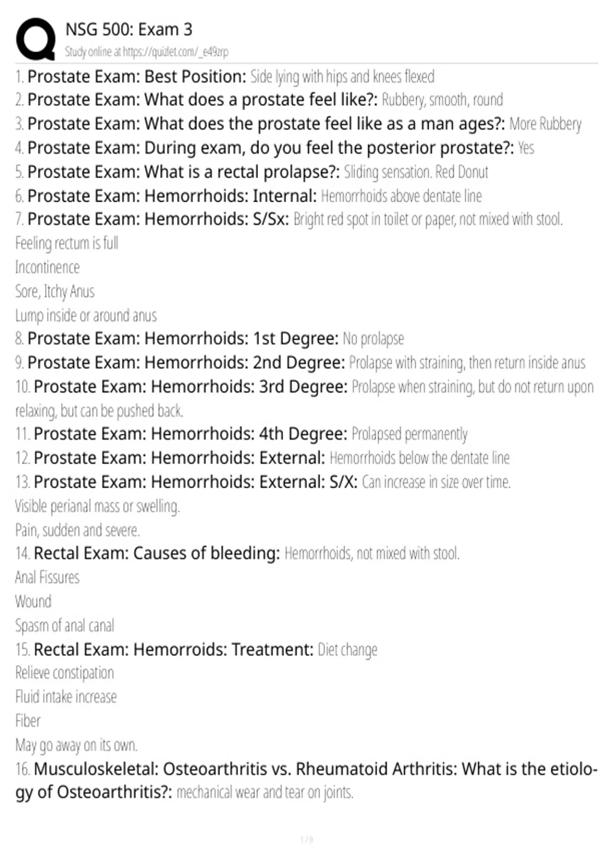Click the Hemorrhoids: Internal term

[x=172, y=196]
